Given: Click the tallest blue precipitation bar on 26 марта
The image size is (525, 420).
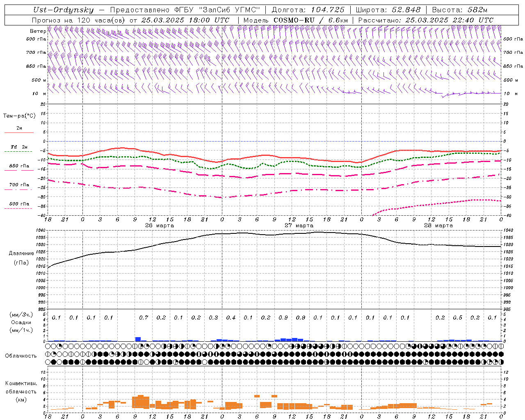Looking at the screenshot, I should click(x=138, y=339).
